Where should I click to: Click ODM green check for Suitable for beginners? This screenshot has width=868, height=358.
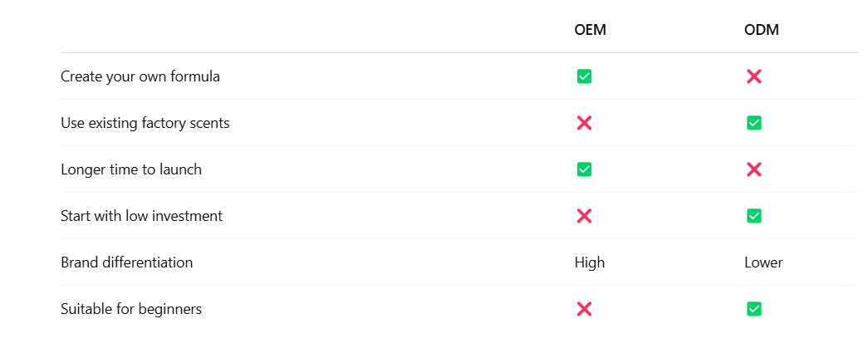click(x=754, y=309)
